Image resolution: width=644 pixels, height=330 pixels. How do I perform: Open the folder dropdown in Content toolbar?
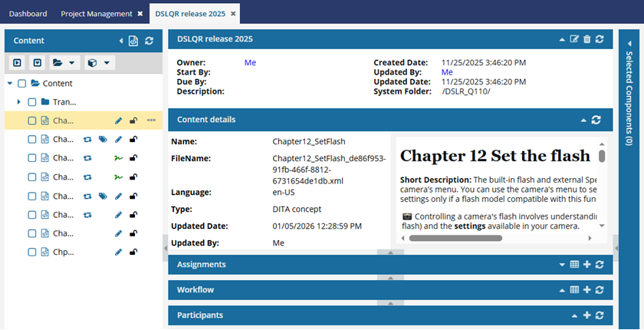coord(64,62)
